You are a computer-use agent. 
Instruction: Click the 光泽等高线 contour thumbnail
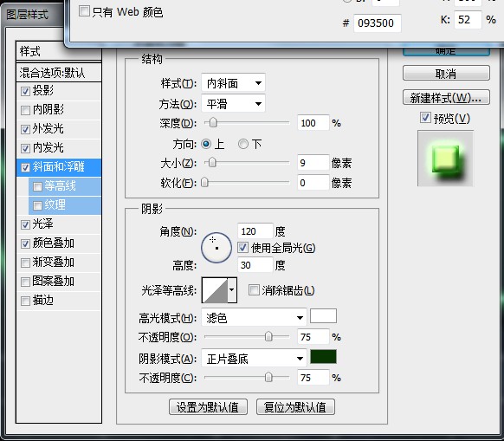click(x=215, y=290)
